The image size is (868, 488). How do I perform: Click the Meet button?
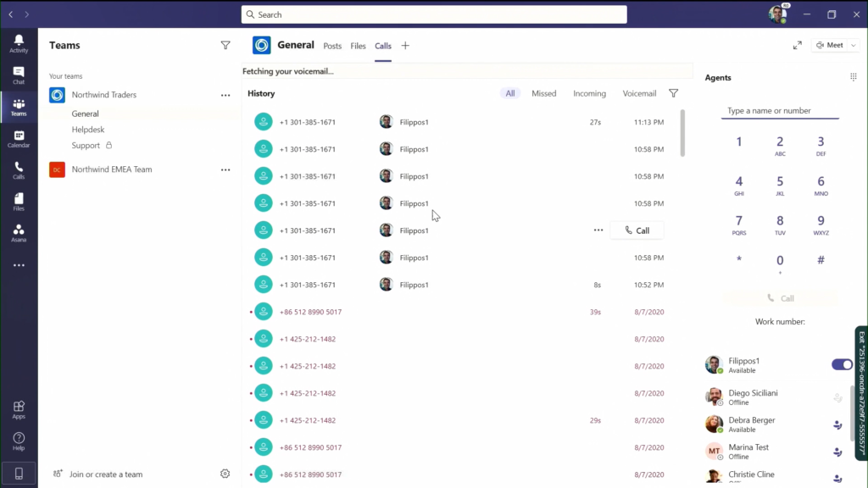(x=830, y=46)
